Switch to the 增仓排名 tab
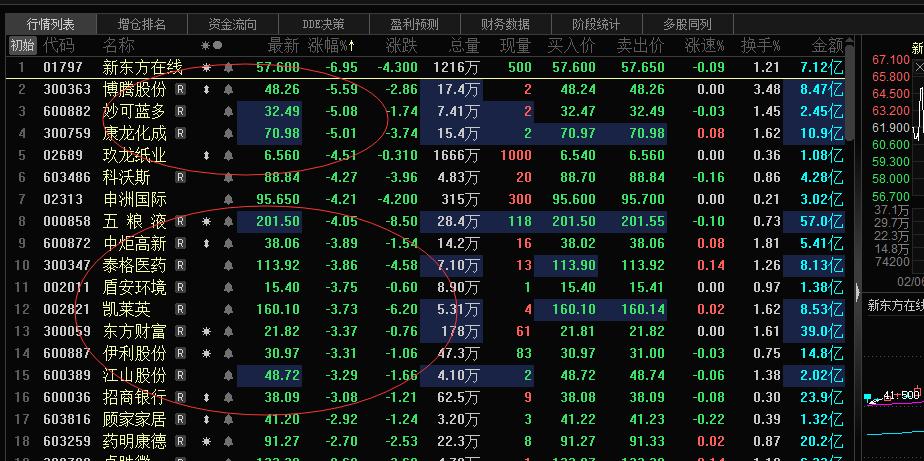Screen dimensions: 924x461 pos(141,24)
